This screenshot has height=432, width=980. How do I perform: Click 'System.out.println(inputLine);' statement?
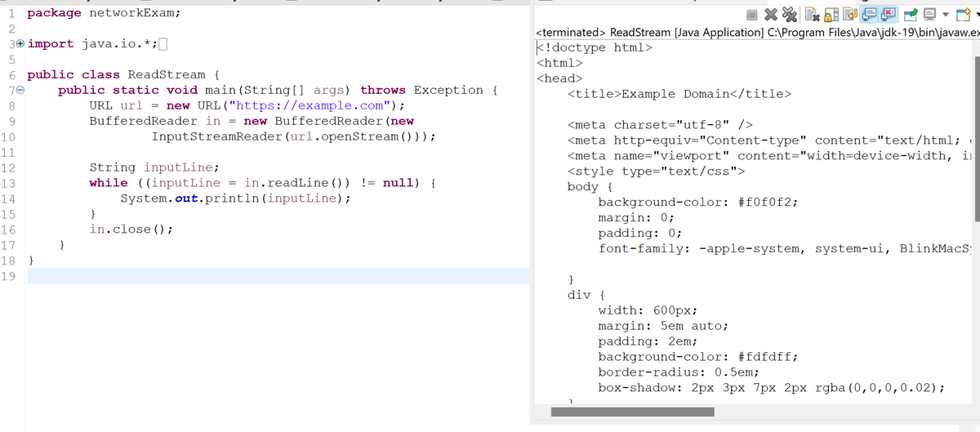(x=236, y=199)
